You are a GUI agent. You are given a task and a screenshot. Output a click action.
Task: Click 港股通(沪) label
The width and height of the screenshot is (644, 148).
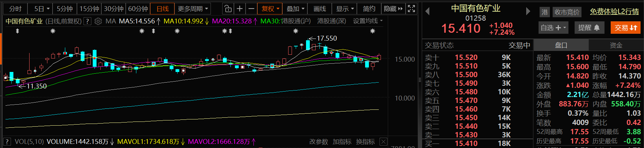click(x=296, y=21)
